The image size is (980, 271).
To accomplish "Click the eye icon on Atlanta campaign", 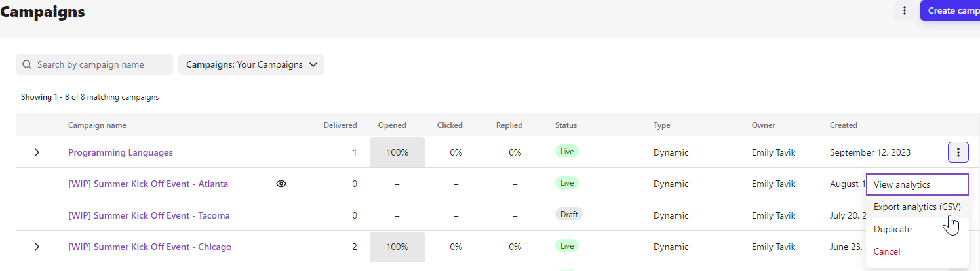I will click(281, 184).
